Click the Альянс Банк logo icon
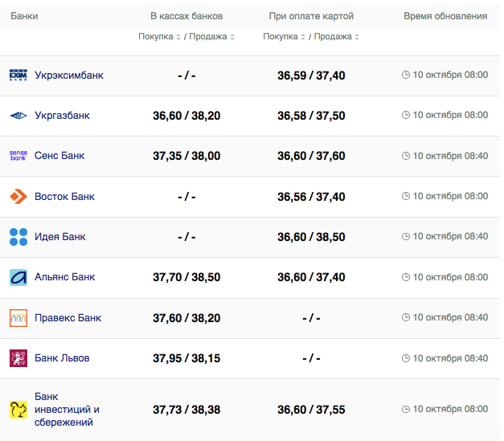 (x=18, y=277)
